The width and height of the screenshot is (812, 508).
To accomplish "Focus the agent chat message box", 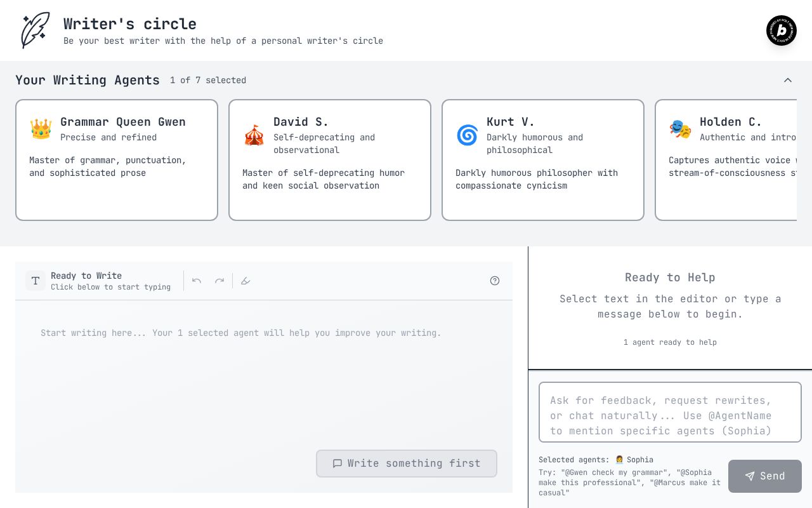I will tap(670, 412).
